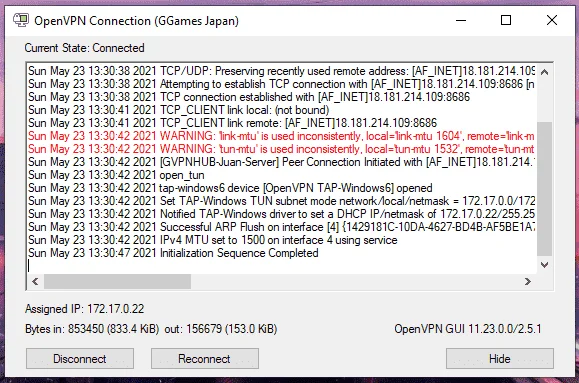The width and height of the screenshot is (579, 383).
Task: Click the log scroll up arrow
Action: pos(544,72)
